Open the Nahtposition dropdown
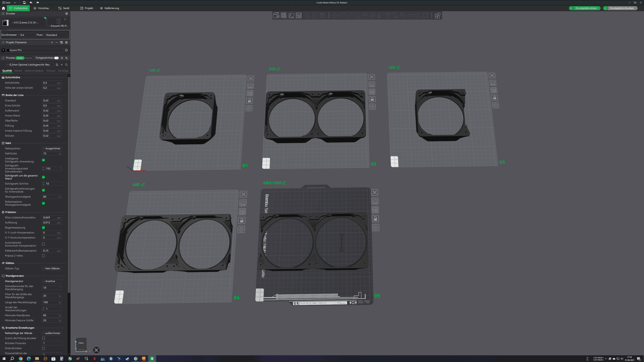The height and width of the screenshot is (362, 644). pyautogui.click(x=52, y=148)
